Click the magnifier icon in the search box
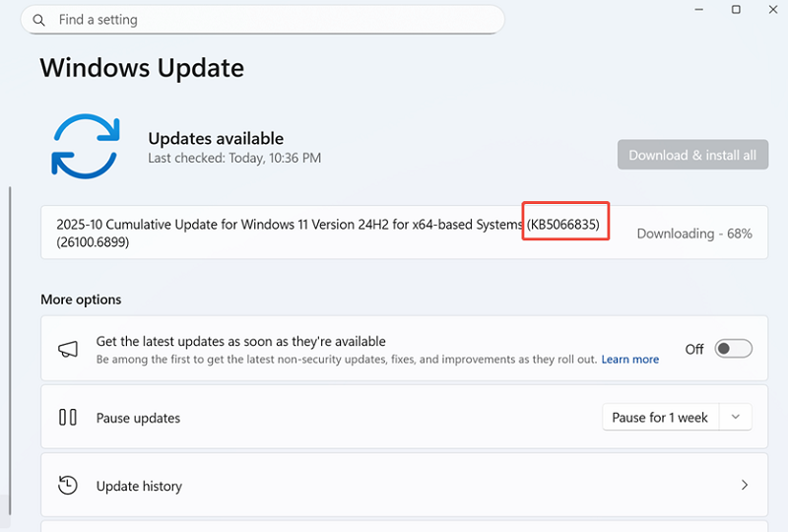The image size is (788, 532). click(38, 20)
